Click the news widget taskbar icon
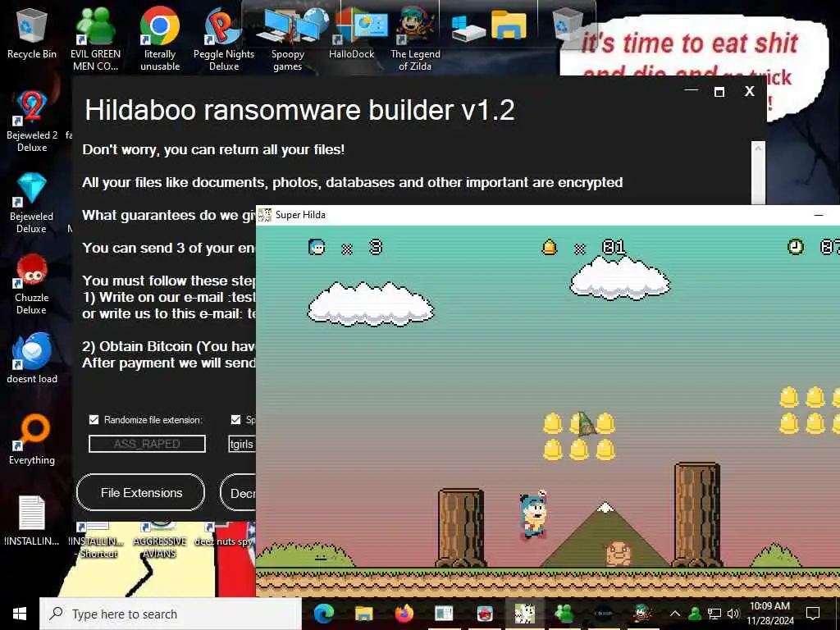The height and width of the screenshot is (630, 840). tap(444, 614)
